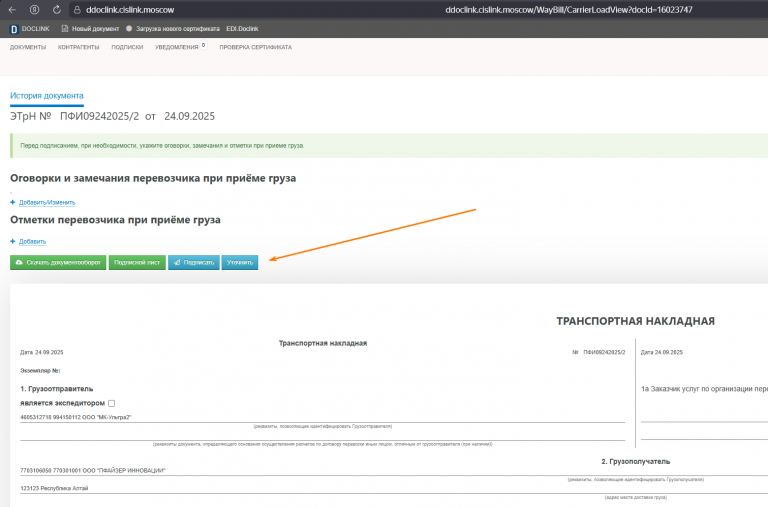Click the address bar domain text
The width and height of the screenshot is (768, 507).
click(130, 10)
